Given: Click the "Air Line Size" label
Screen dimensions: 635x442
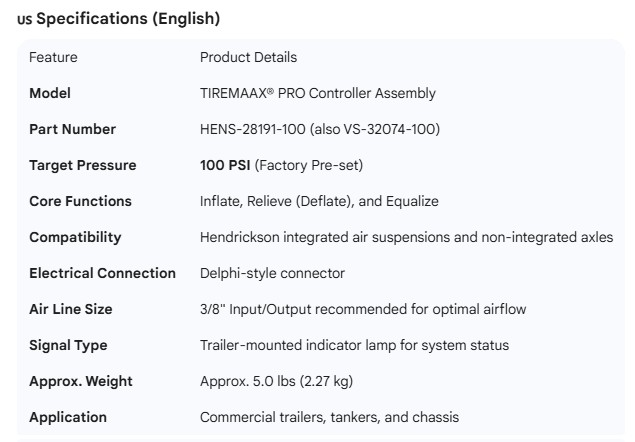Looking at the screenshot, I should coord(71,309).
